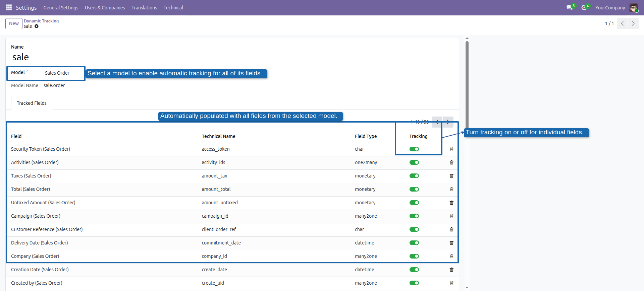
Task: Click the Settings app title
Action: point(26,7)
